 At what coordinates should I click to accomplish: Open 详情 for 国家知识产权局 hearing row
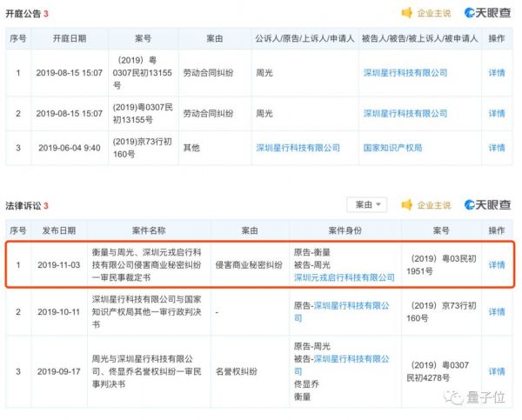[496, 148]
